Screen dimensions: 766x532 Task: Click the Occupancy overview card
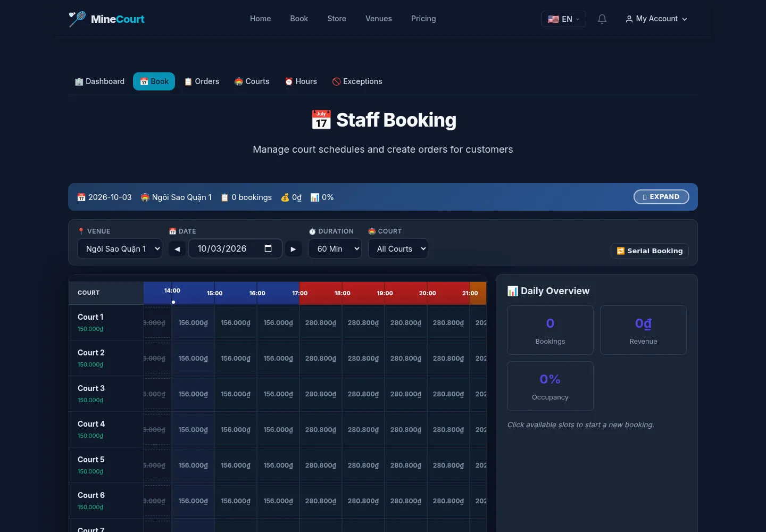pos(550,386)
